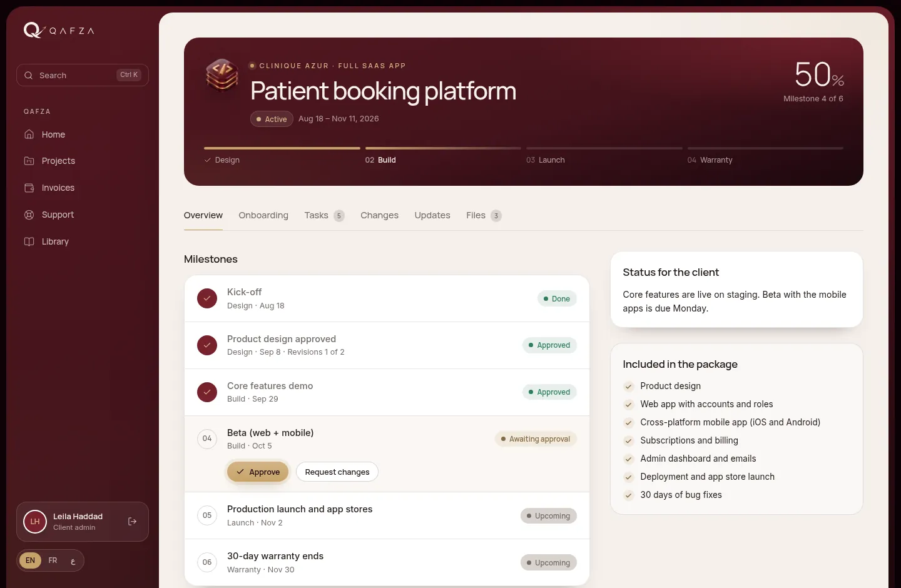Viewport: 901px width, 588px height.
Task: Approve the Beta milestone
Action: click(258, 472)
